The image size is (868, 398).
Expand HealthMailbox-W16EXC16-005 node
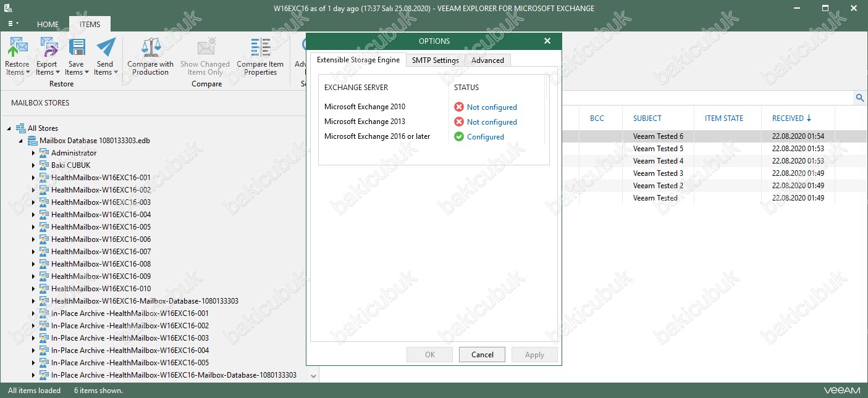pyautogui.click(x=33, y=227)
